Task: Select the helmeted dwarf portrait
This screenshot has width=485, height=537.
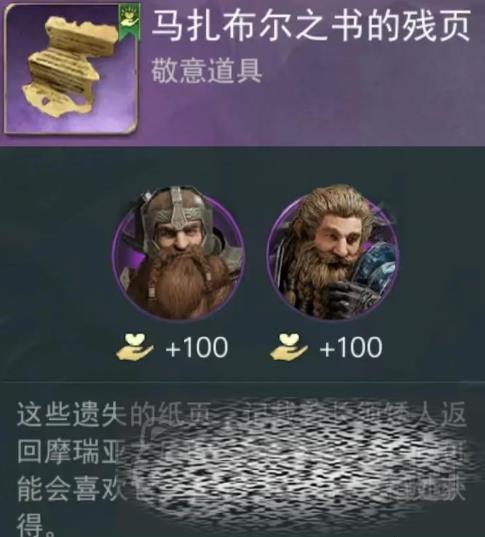Action: (178, 254)
